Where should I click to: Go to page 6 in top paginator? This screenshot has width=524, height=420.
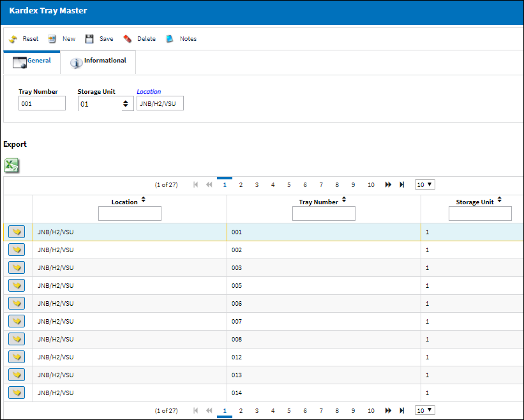(305, 184)
